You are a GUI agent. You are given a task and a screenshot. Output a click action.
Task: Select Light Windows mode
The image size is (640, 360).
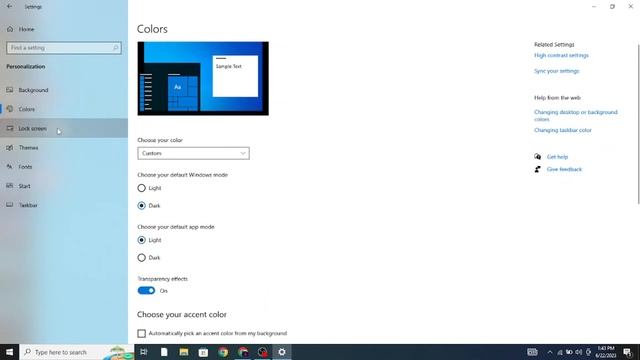pos(141,188)
